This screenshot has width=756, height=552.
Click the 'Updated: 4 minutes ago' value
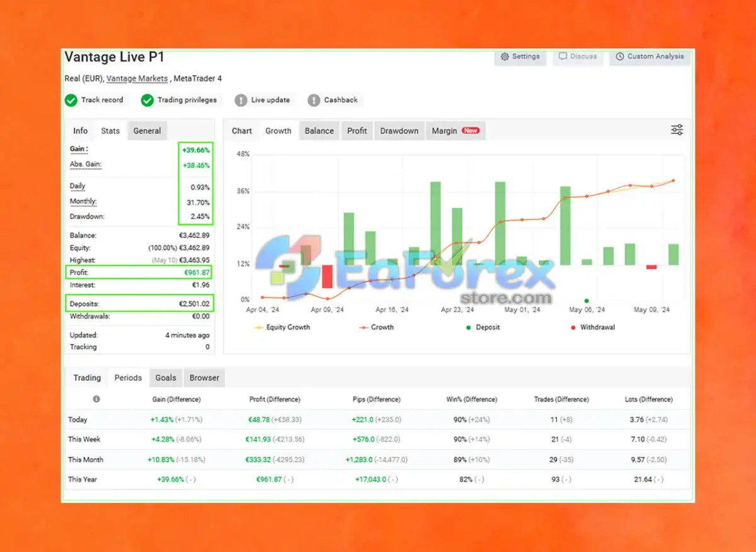188,335
